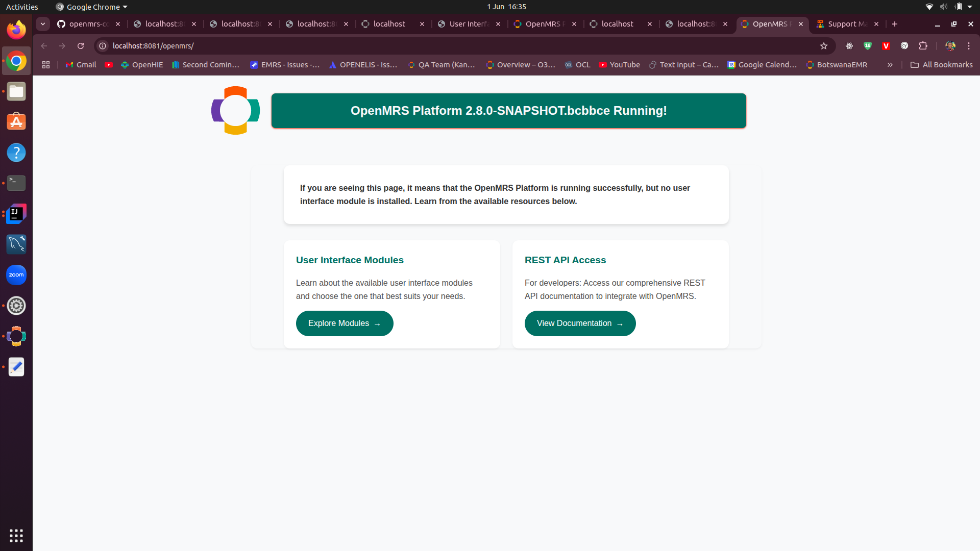Open Zoom from the Ubuntu dock
Screen dimensions: 980x551
[x=16, y=275]
